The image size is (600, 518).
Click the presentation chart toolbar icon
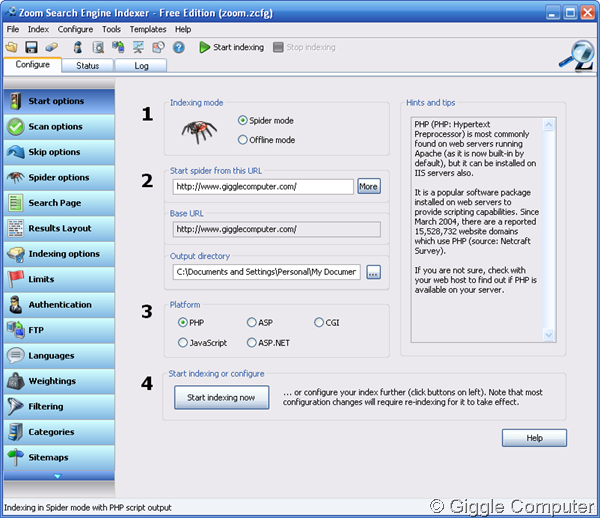coord(138,47)
